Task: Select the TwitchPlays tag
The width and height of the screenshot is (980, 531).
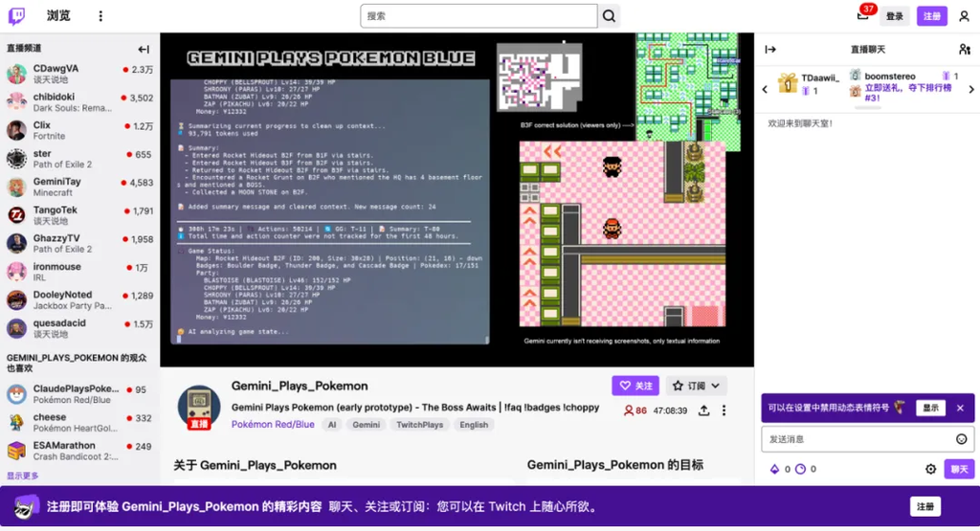Action: click(x=419, y=425)
